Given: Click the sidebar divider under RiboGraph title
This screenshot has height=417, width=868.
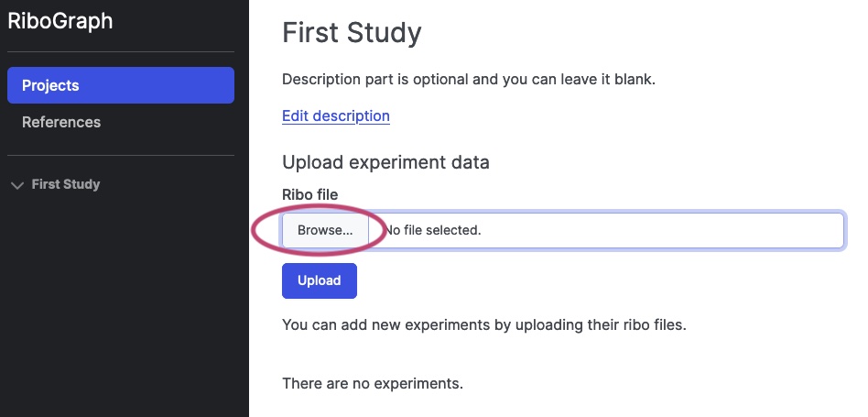Looking at the screenshot, I should point(121,52).
